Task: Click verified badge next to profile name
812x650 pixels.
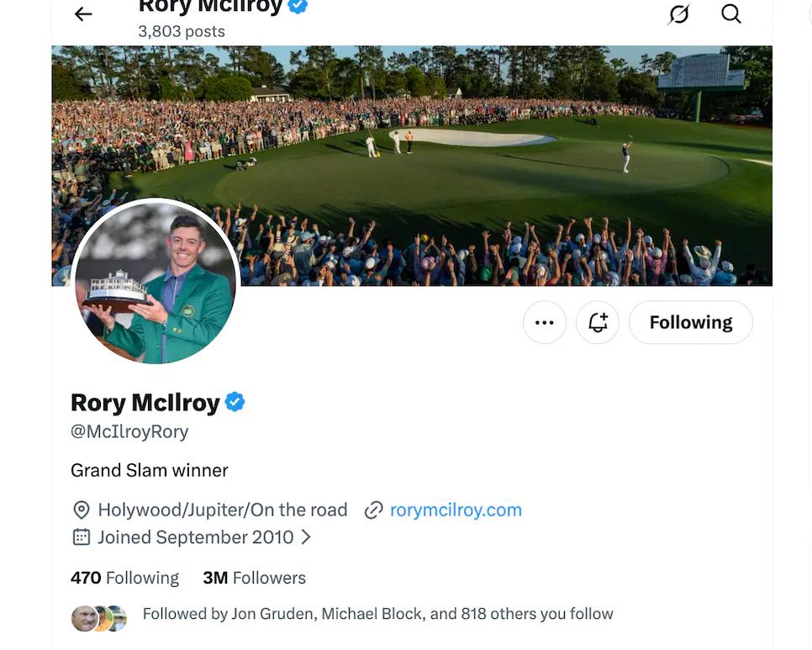Action: point(235,402)
